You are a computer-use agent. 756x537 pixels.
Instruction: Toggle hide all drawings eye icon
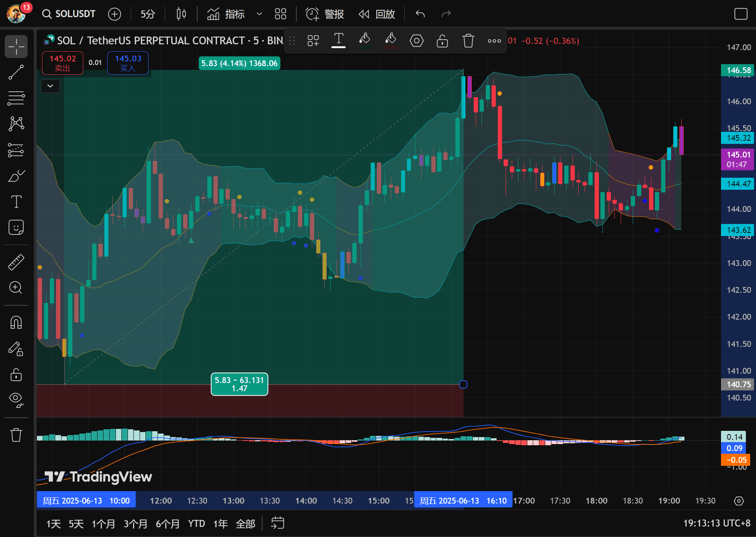click(16, 400)
